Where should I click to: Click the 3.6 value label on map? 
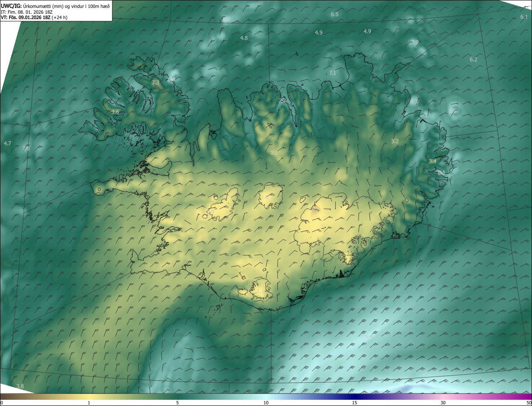[x=116, y=112]
